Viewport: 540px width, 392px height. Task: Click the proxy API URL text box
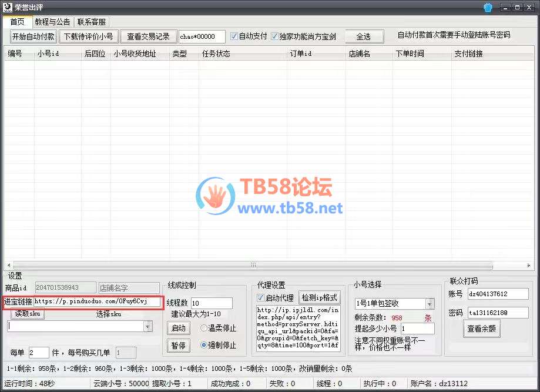pos(298,328)
